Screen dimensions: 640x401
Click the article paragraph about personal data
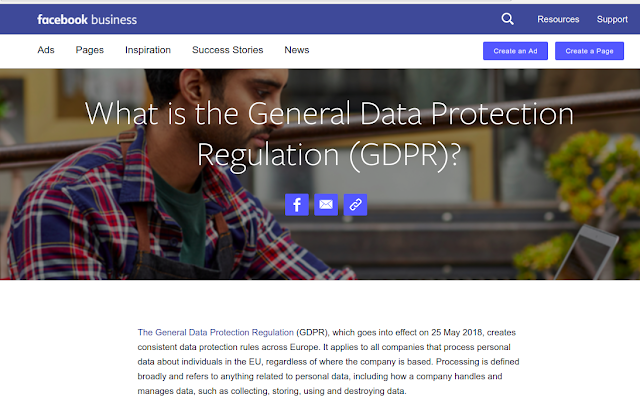(328, 361)
